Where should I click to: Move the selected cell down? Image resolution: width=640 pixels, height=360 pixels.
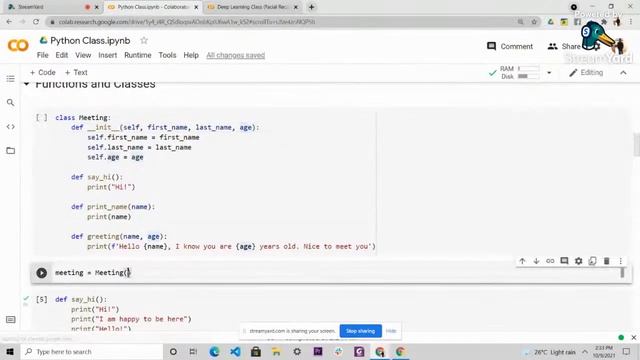pos(536,261)
